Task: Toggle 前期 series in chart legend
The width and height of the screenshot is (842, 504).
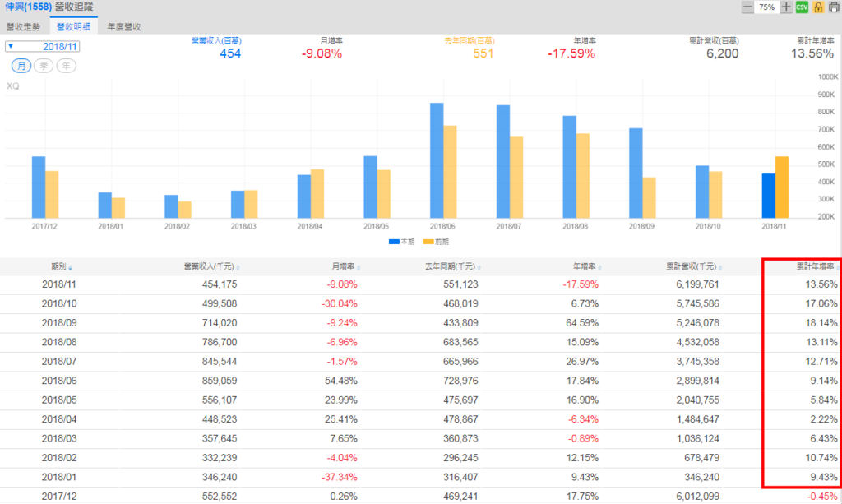Action: coord(436,242)
